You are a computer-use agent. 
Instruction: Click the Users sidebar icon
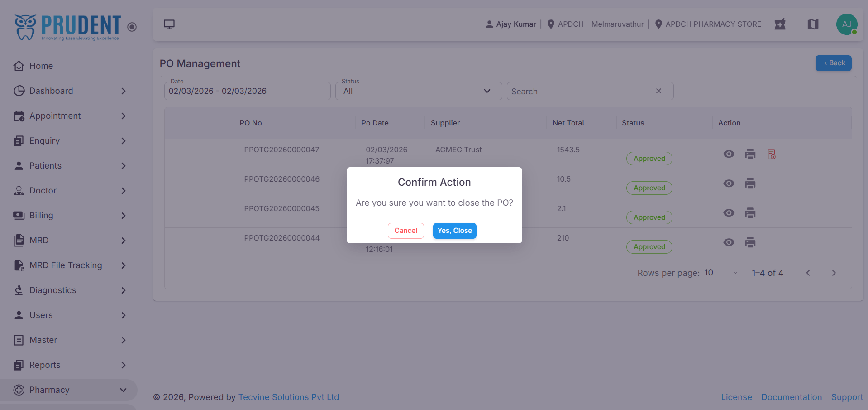pos(19,315)
